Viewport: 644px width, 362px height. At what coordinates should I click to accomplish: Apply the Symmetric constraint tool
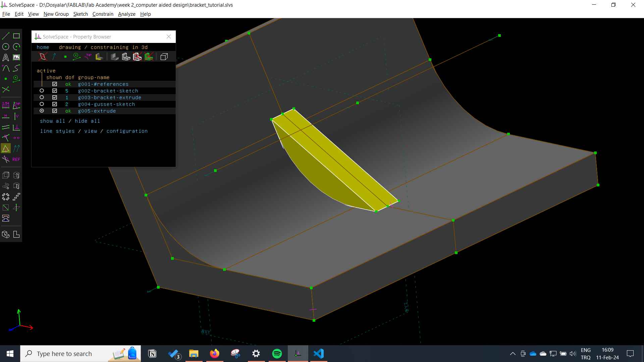(16, 138)
